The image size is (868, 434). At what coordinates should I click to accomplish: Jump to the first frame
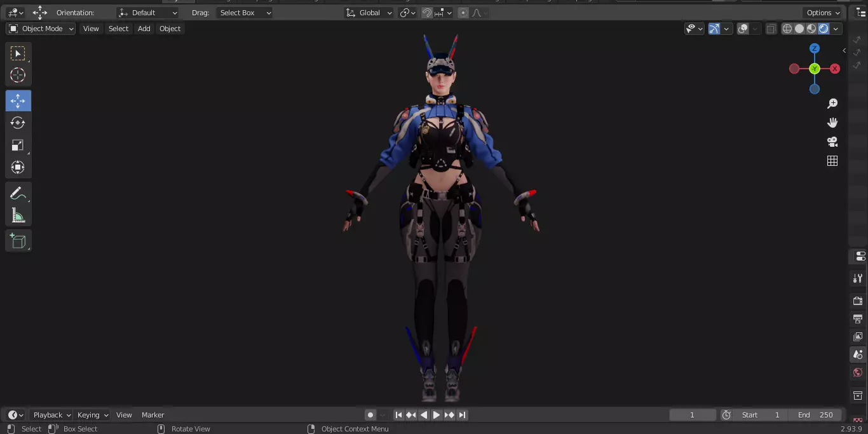point(398,415)
